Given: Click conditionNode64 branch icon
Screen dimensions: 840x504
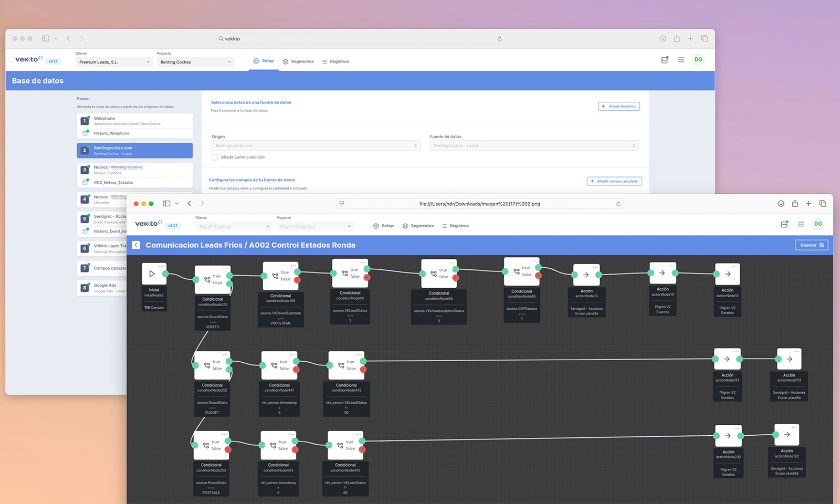Looking at the screenshot, I should 345,273.
